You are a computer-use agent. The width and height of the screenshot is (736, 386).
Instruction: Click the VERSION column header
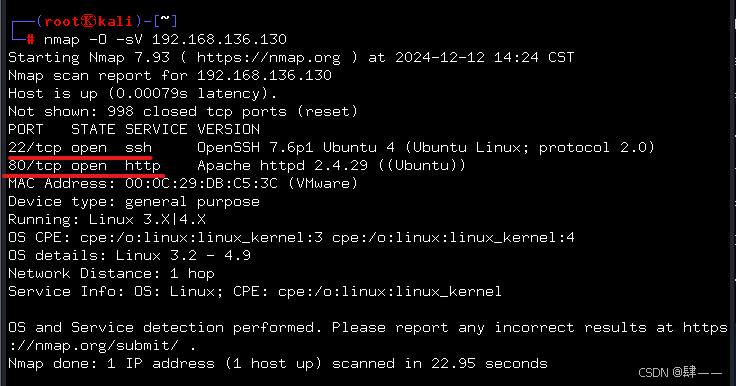tap(228, 129)
